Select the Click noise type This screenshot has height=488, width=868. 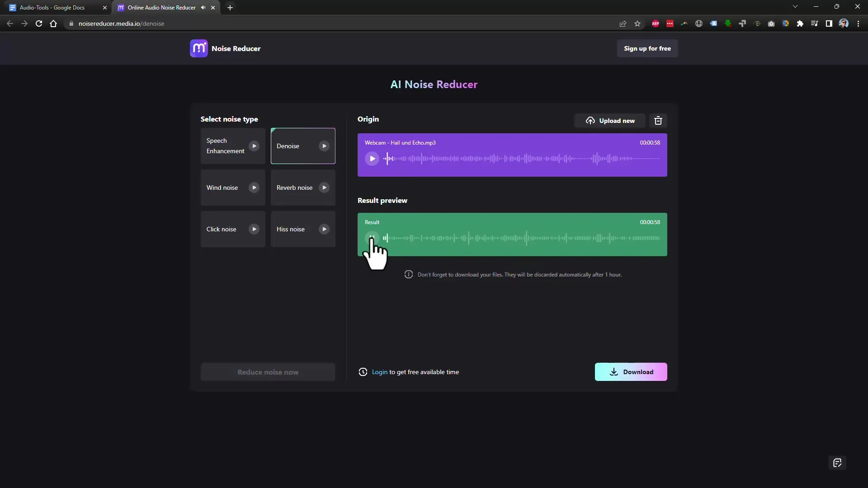232,229
